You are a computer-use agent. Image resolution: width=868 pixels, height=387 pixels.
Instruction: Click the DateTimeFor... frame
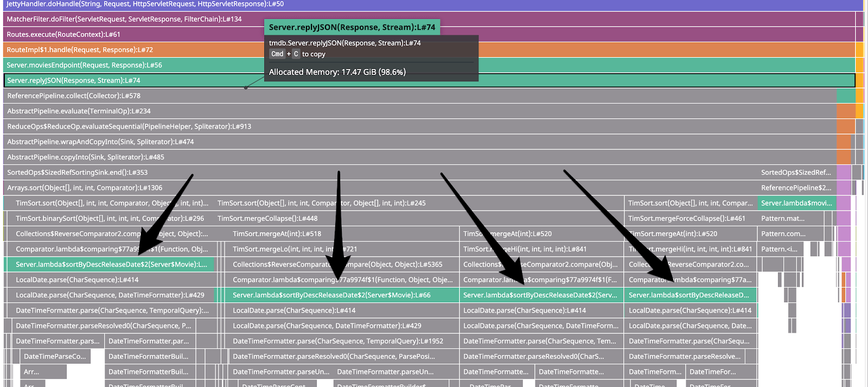[x=721, y=372]
